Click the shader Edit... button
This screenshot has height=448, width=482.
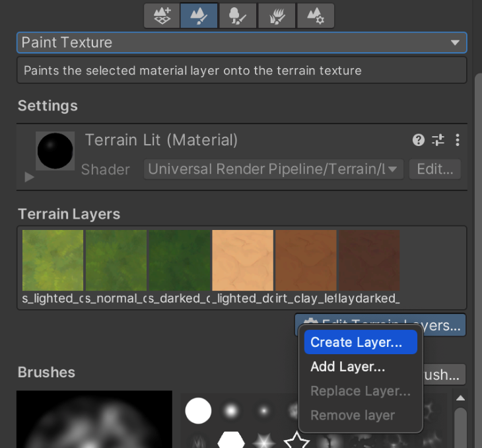[434, 169]
